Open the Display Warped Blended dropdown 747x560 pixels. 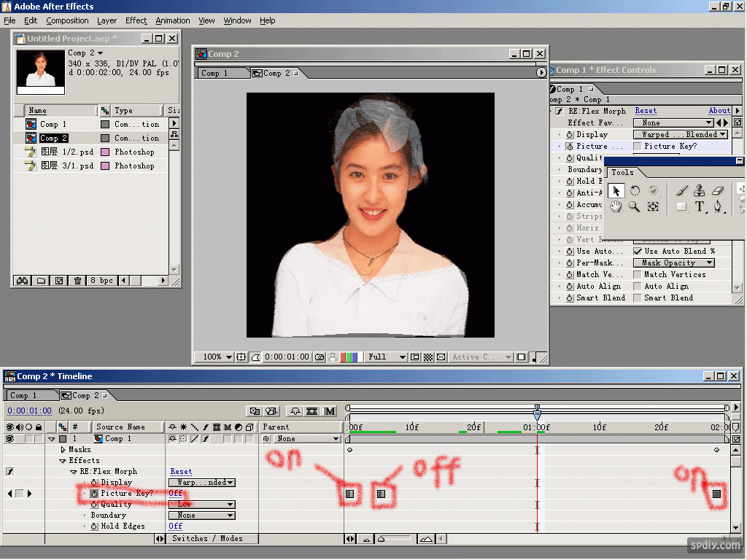point(680,135)
